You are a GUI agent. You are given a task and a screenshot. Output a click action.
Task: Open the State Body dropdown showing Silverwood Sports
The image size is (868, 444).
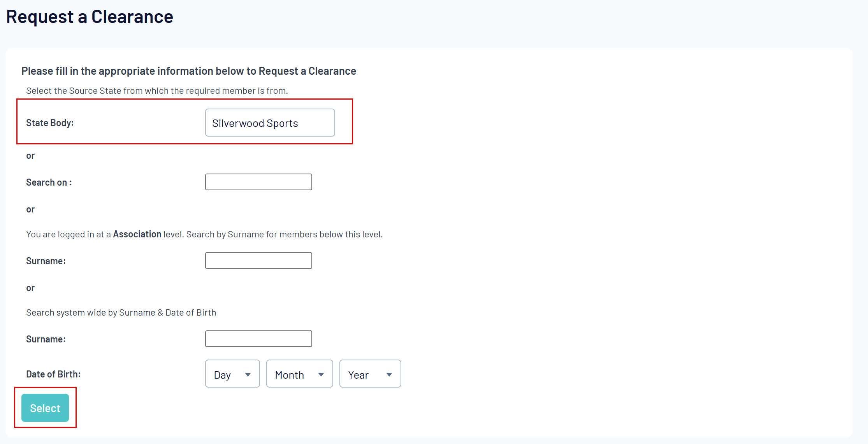270,123
